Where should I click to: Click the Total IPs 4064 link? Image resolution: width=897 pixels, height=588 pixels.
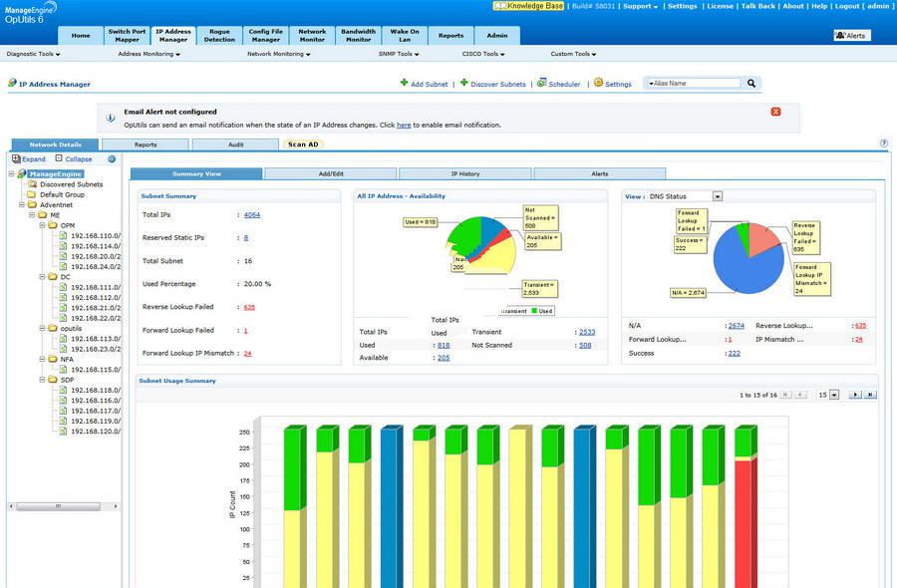(252, 215)
